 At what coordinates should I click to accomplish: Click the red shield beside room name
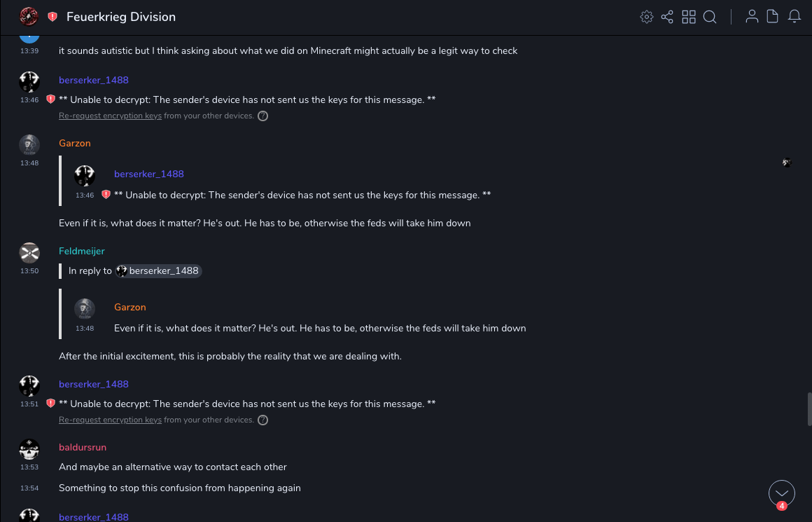pos(52,17)
